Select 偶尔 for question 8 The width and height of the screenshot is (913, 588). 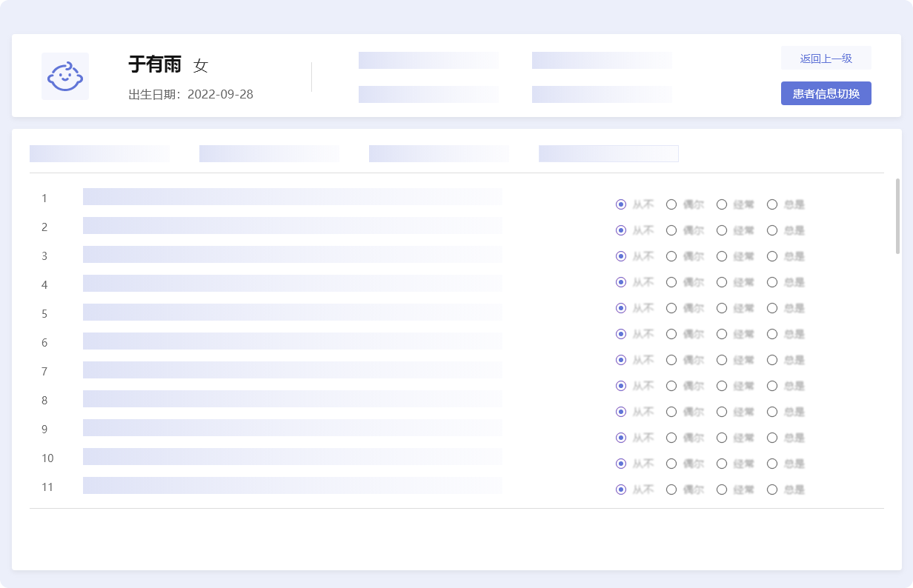tap(671, 386)
